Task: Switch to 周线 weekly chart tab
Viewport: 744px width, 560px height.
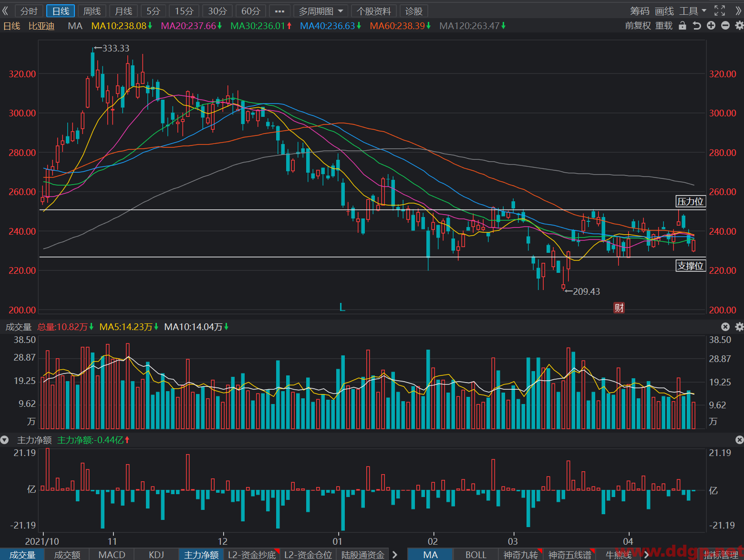Action: click(x=92, y=11)
